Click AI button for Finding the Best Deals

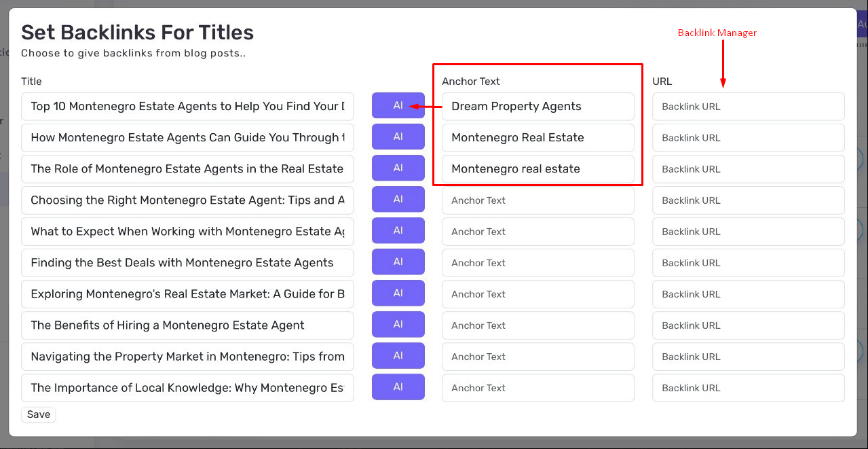[398, 262]
